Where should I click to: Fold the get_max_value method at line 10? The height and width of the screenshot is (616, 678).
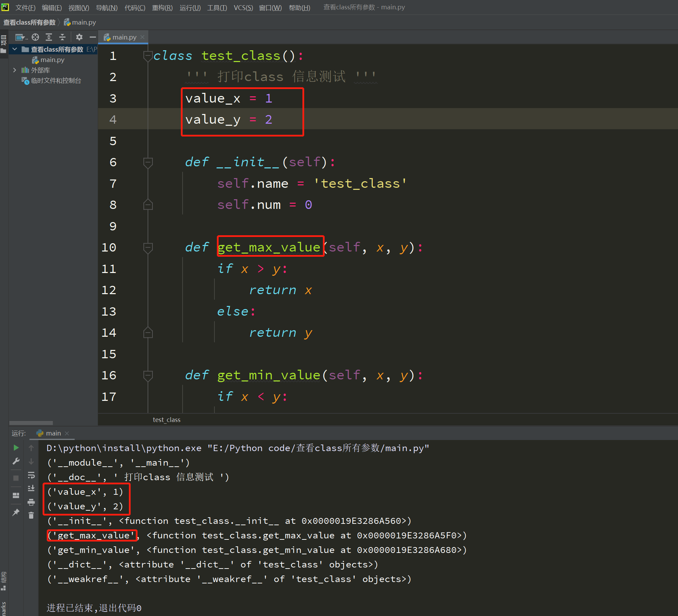(x=148, y=247)
